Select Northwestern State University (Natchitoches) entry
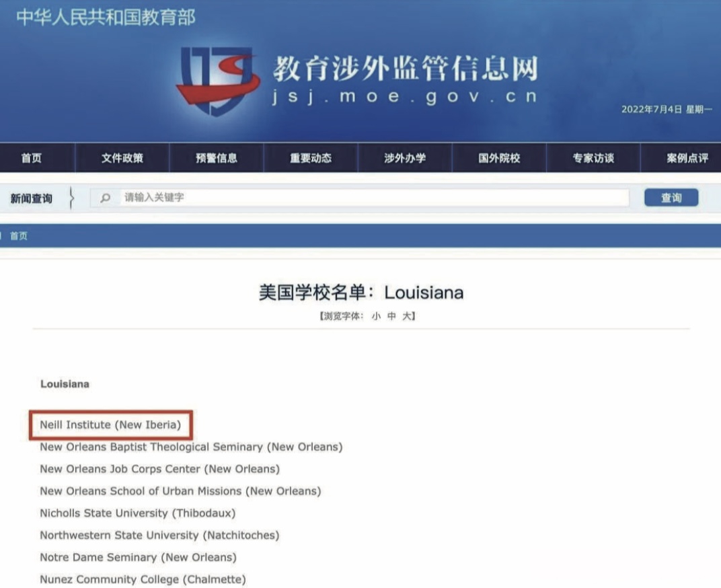721x588 pixels. tap(159, 535)
